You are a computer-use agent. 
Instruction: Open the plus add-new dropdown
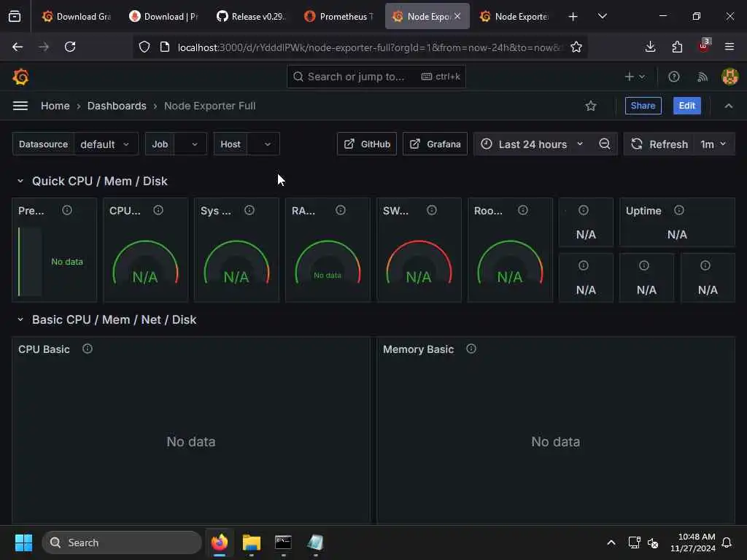635,77
